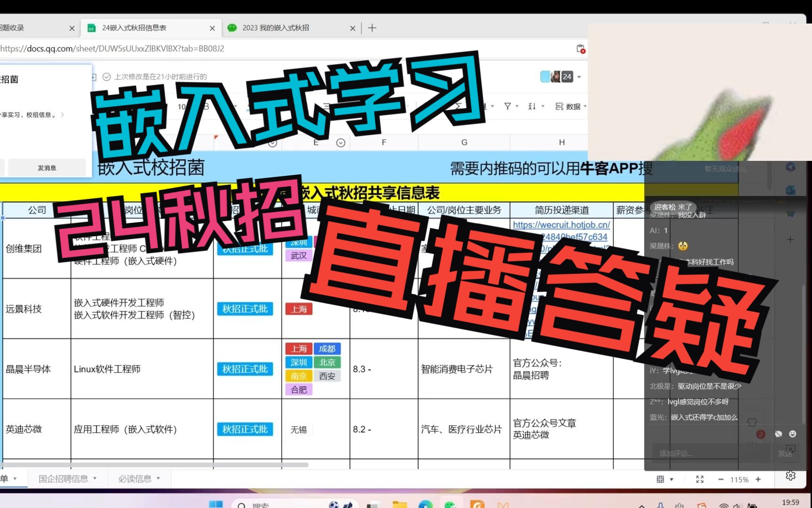Click the 19:59 taskbar clock
This screenshot has height=508, width=812.
[x=790, y=502]
